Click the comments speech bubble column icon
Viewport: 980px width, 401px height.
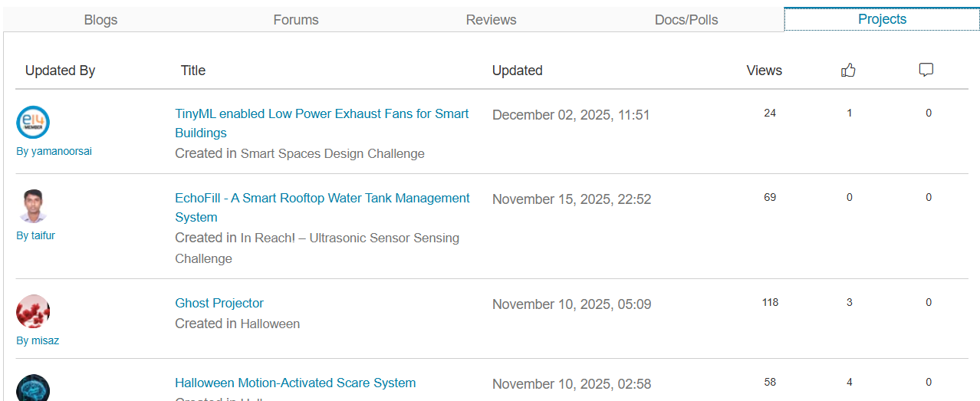(x=926, y=71)
